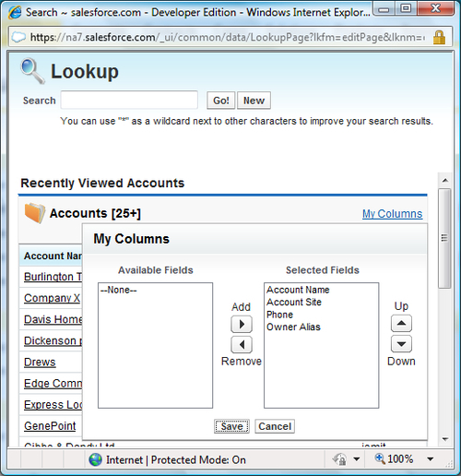Move field down with Down arrow
Viewport: 461px width, 476px height.
coord(401,343)
